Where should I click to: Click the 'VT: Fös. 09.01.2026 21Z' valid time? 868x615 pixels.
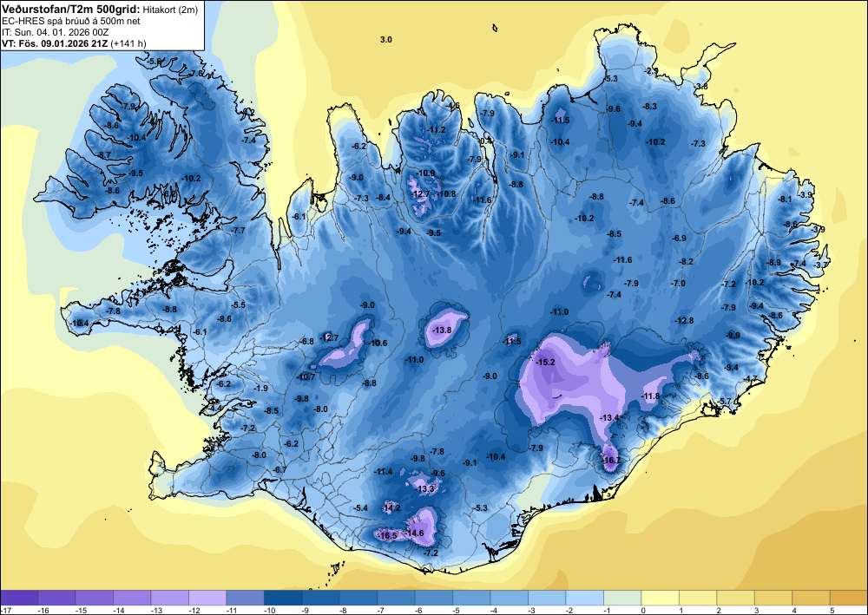55,43
